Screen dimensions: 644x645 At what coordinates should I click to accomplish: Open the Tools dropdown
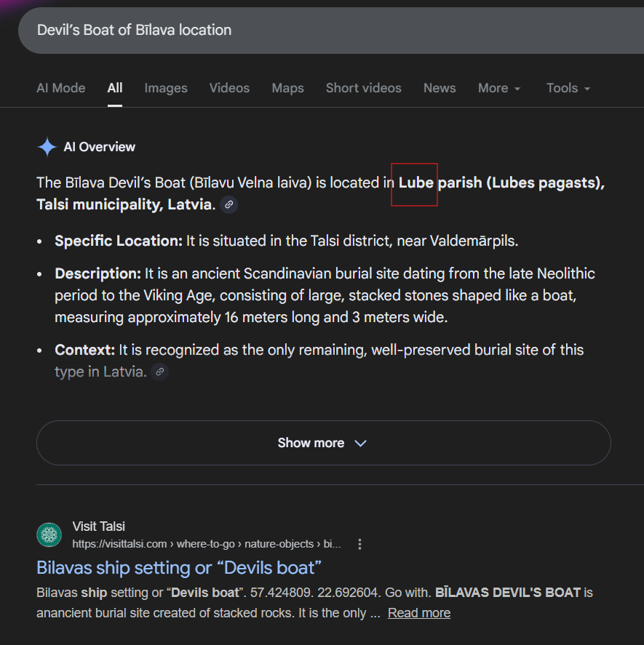[568, 88]
